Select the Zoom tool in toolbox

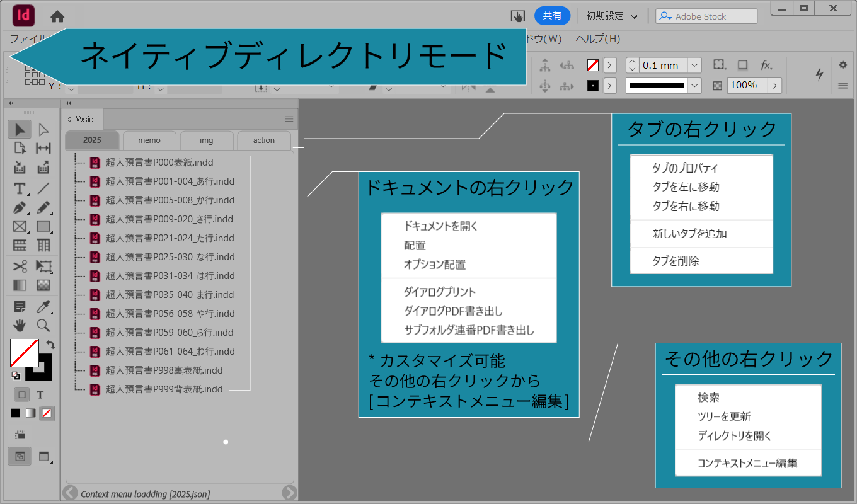coord(43,325)
